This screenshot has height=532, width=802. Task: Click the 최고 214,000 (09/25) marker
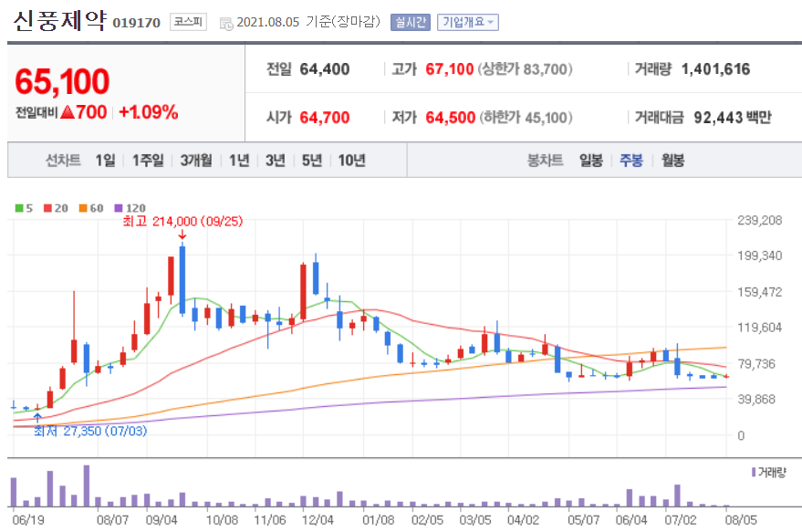point(182,221)
